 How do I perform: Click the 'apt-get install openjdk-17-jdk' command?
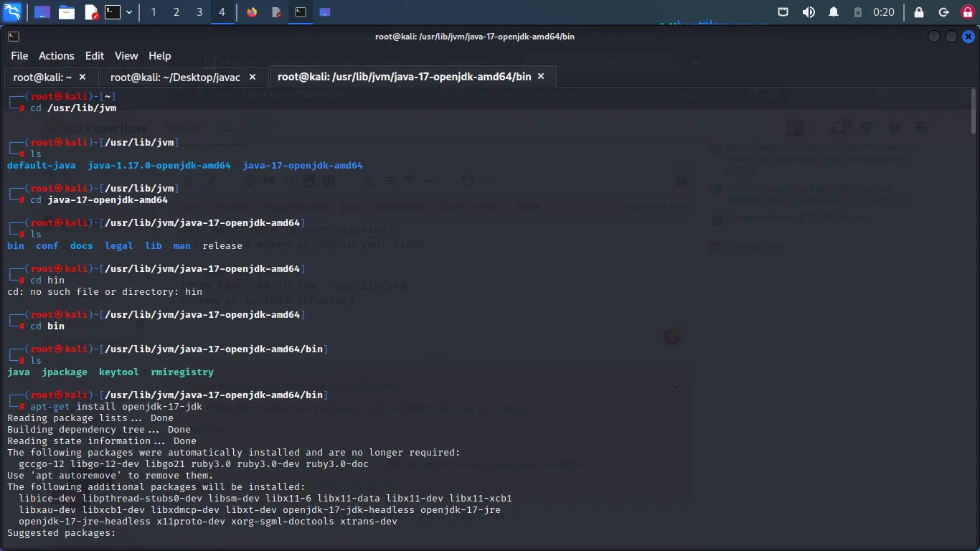[x=116, y=407]
